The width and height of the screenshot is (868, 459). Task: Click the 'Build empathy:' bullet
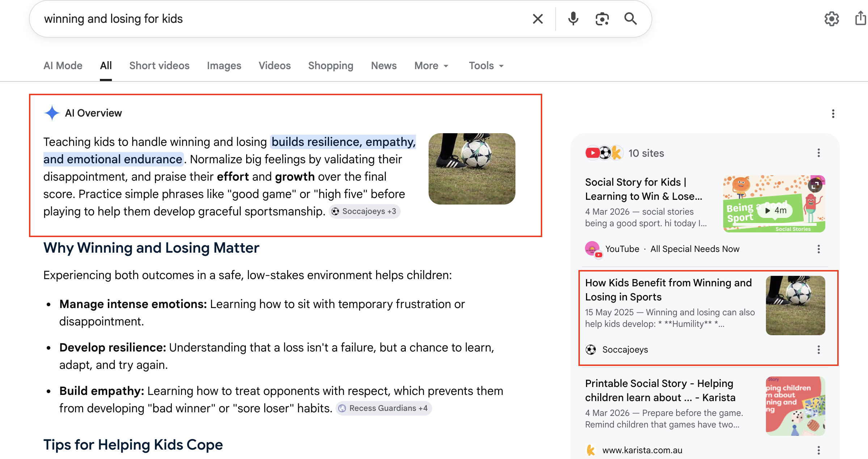[x=102, y=391]
